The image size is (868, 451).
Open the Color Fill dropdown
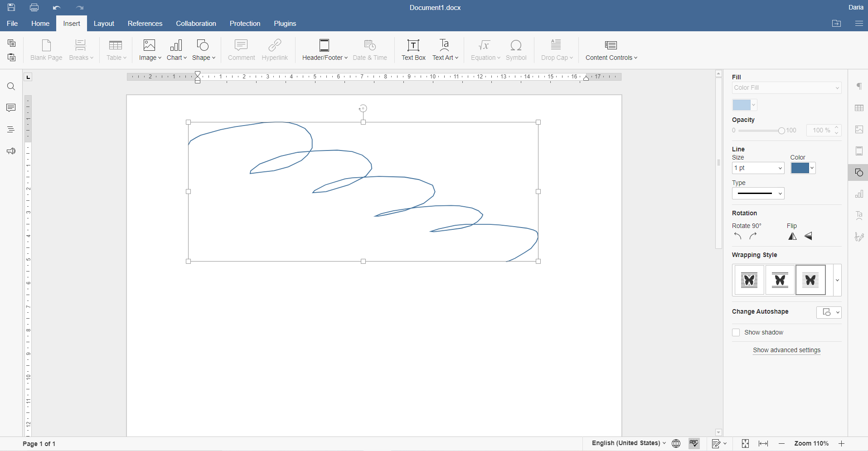[x=786, y=87]
